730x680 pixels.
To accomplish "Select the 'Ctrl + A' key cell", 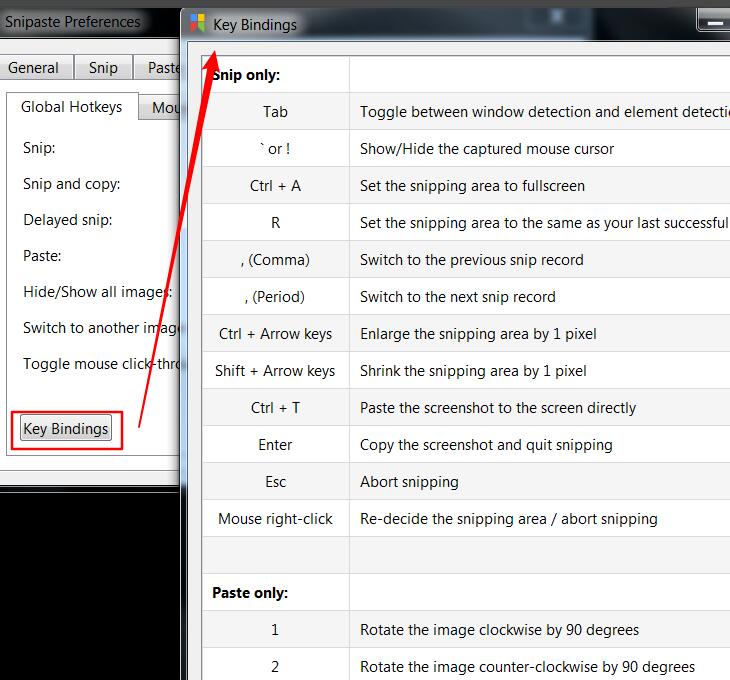I will pos(276,186).
